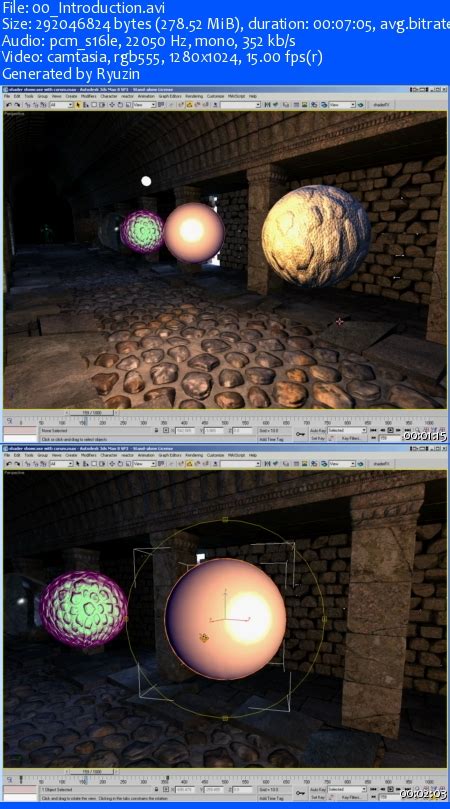Click the Auto Key button in the upper frame

317,430
